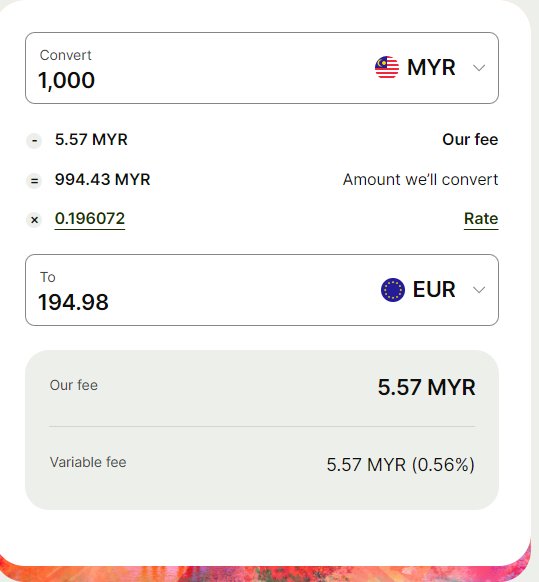Image resolution: width=539 pixels, height=582 pixels.
Task: Click the bold Our fee label
Action: 470,140
